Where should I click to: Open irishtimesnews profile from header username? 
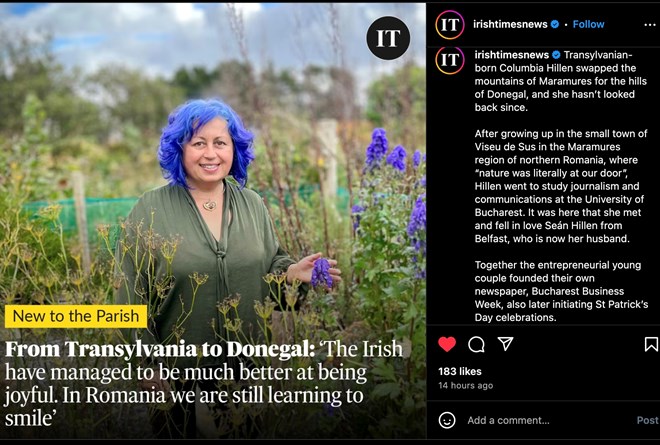tap(510, 24)
